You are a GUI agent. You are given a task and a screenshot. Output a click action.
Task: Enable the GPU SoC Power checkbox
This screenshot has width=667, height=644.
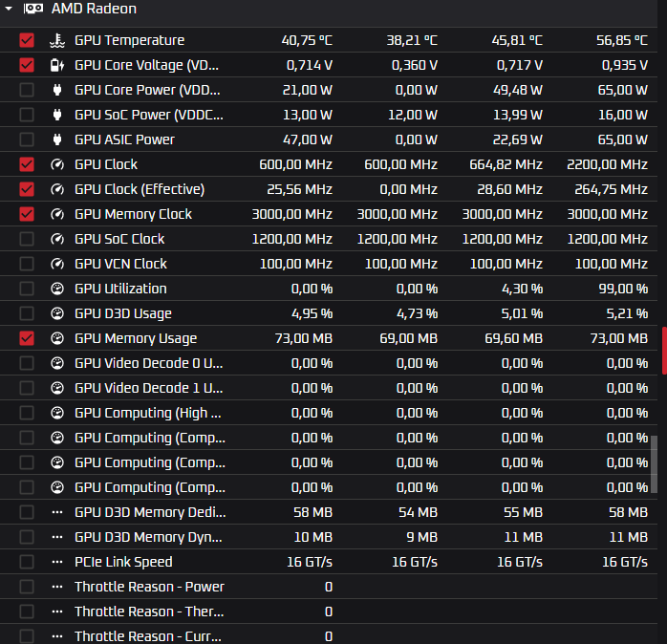coord(27,115)
